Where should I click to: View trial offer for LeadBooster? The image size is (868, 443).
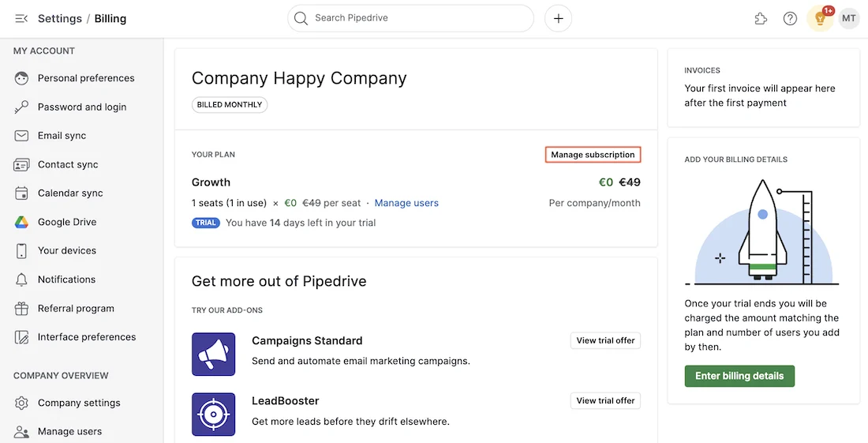point(605,401)
